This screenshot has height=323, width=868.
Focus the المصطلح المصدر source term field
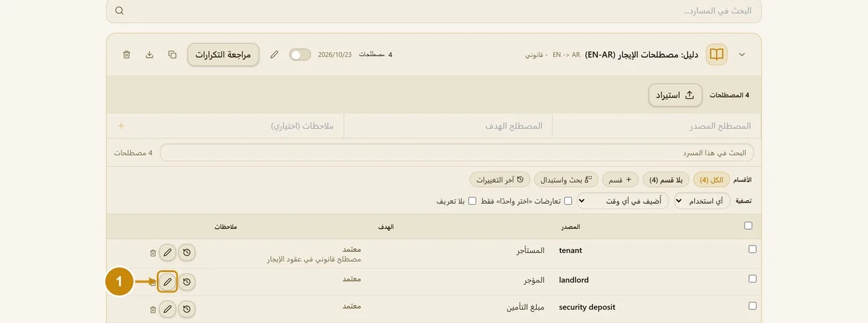coord(657,126)
